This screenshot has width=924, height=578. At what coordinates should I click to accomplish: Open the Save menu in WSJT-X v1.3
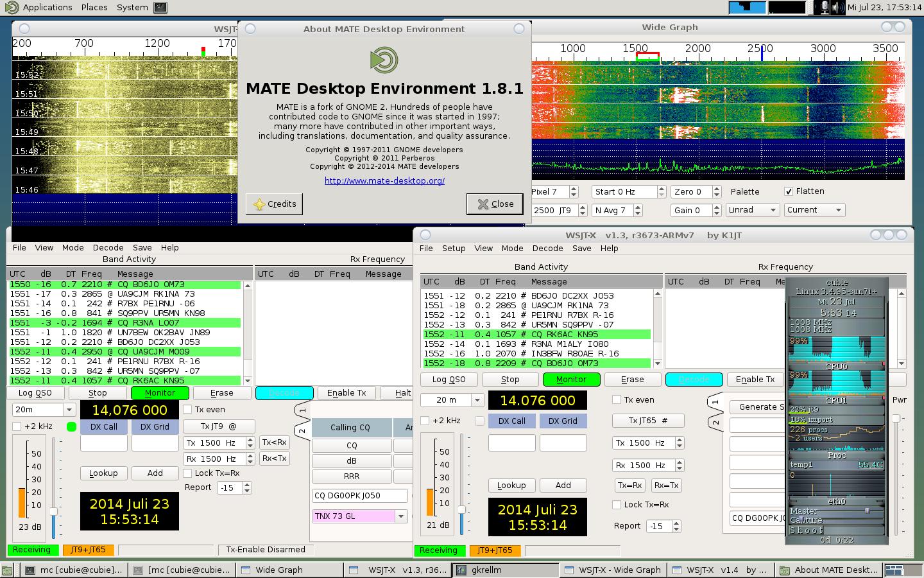[x=581, y=249]
